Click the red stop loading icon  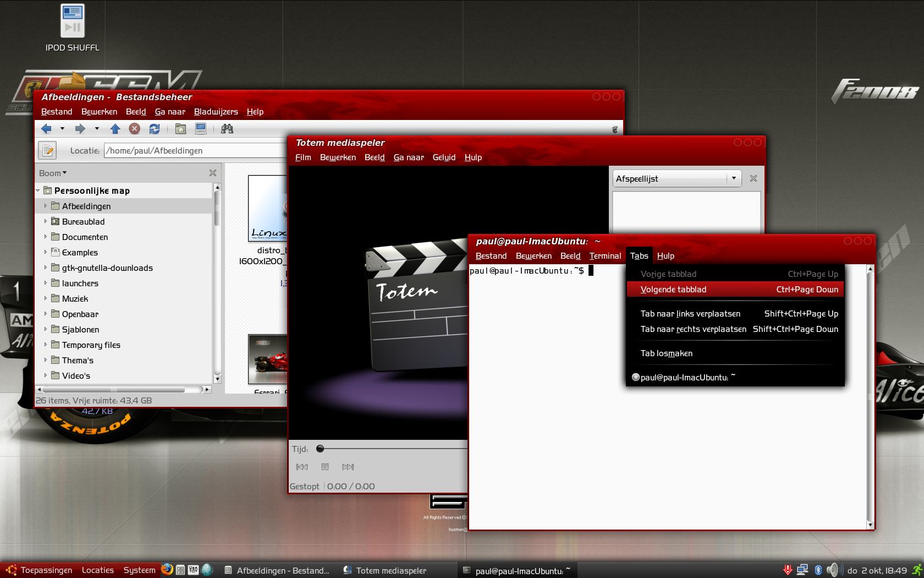pyautogui.click(x=134, y=129)
